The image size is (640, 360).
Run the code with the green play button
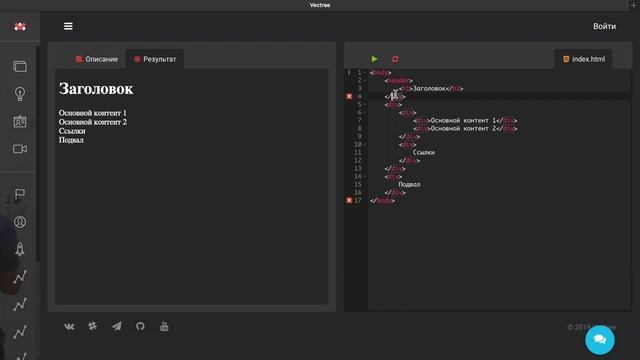pos(374,59)
